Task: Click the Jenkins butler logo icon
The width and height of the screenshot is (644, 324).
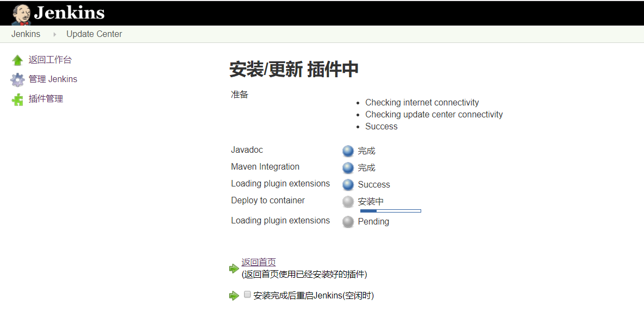Action: [21, 14]
